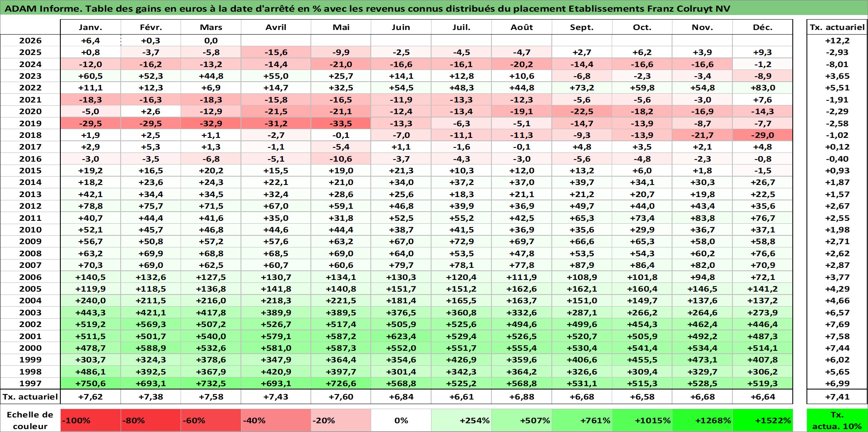Click the 'Mars' column header
Image resolution: width=868 pixels, height=432 pixels.
pyautogui.click(x=211, y=27)
